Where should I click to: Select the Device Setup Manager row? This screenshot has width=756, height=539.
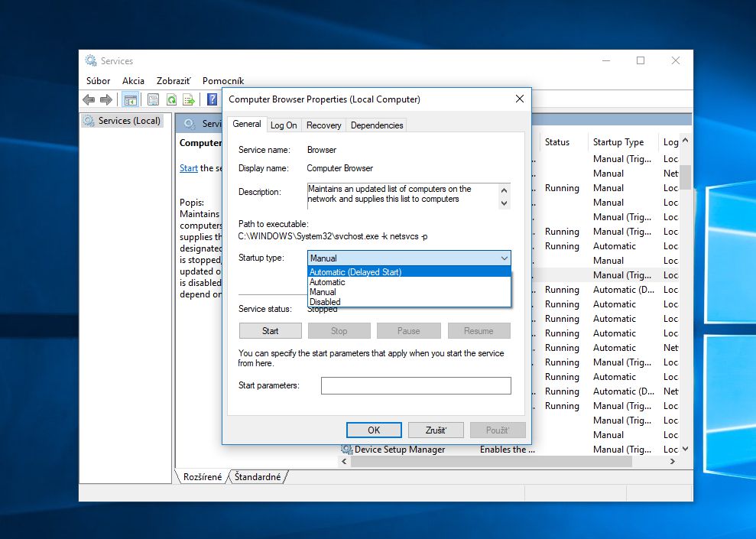click(510, 450)
